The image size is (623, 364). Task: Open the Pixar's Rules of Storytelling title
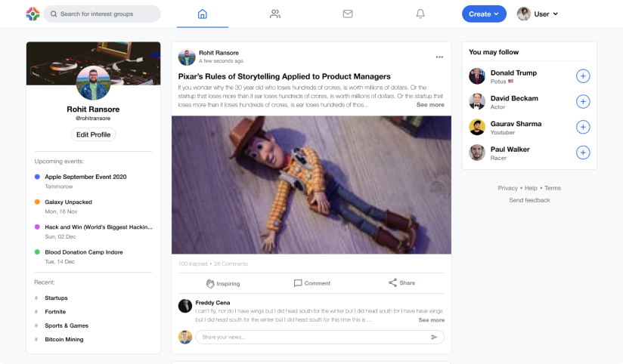tap(284, 76)
